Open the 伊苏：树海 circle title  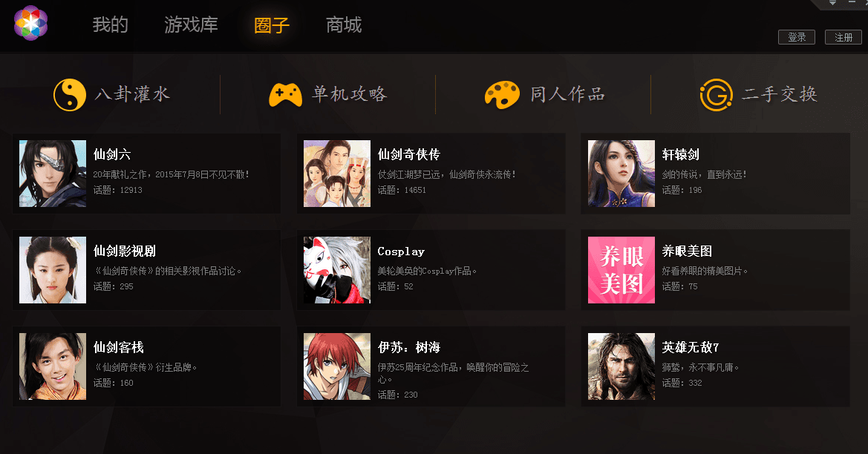[409, 347]
